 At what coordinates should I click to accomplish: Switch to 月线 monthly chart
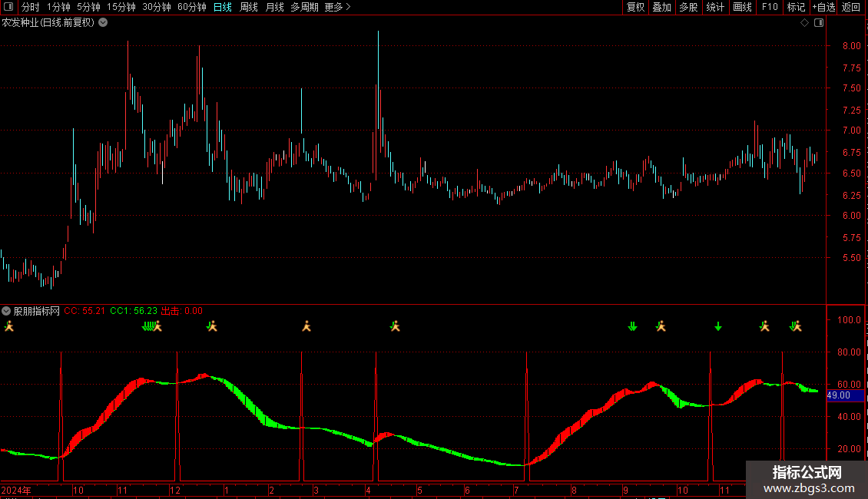(x=274, y=7)
